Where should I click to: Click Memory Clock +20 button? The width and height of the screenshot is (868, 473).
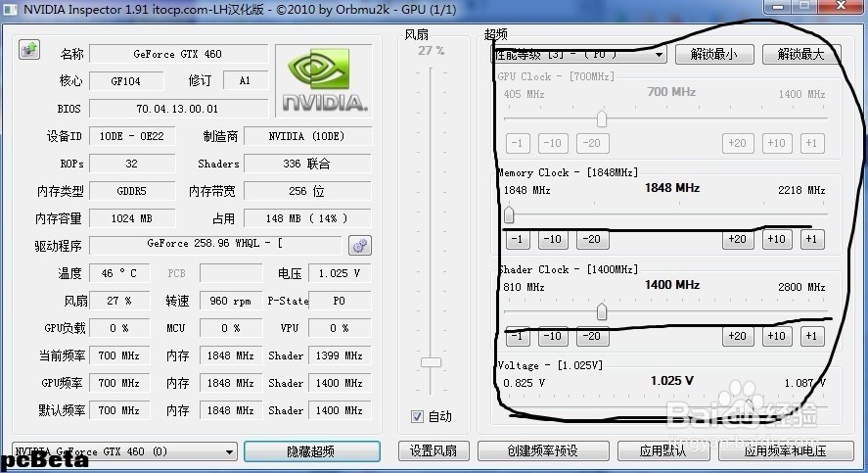pyautogui.click(x=738, y=239)
